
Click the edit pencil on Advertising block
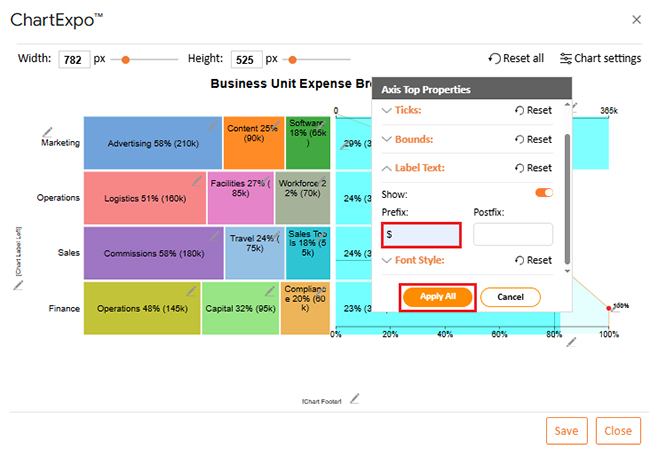pos(212,125)
